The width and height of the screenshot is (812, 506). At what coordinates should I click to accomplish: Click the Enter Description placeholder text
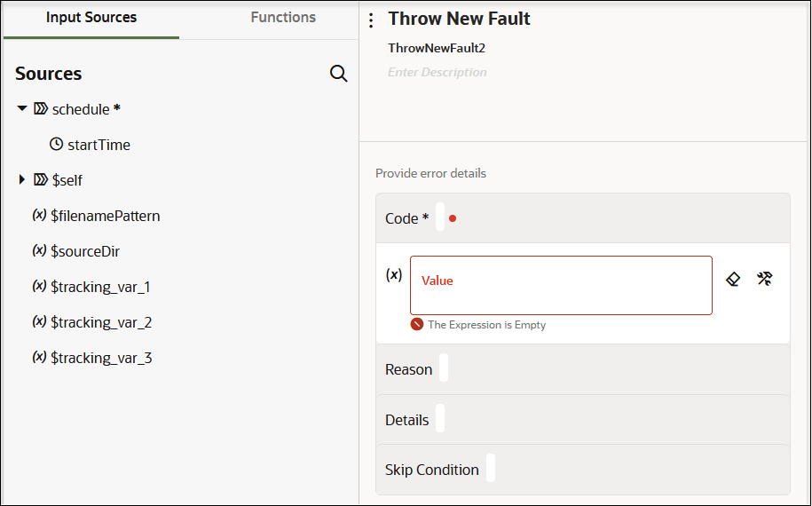pos(438,73)
